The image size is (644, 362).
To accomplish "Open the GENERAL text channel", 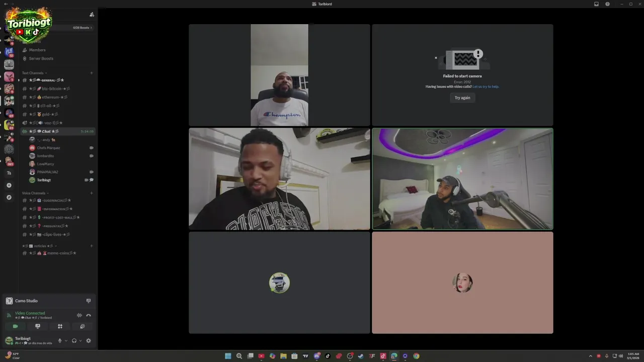I will tap(57, 80).
